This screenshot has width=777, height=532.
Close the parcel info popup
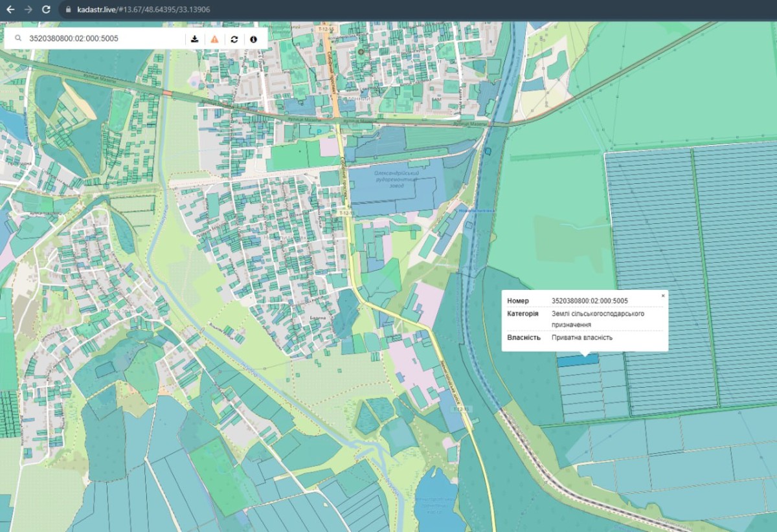point(662,296)
